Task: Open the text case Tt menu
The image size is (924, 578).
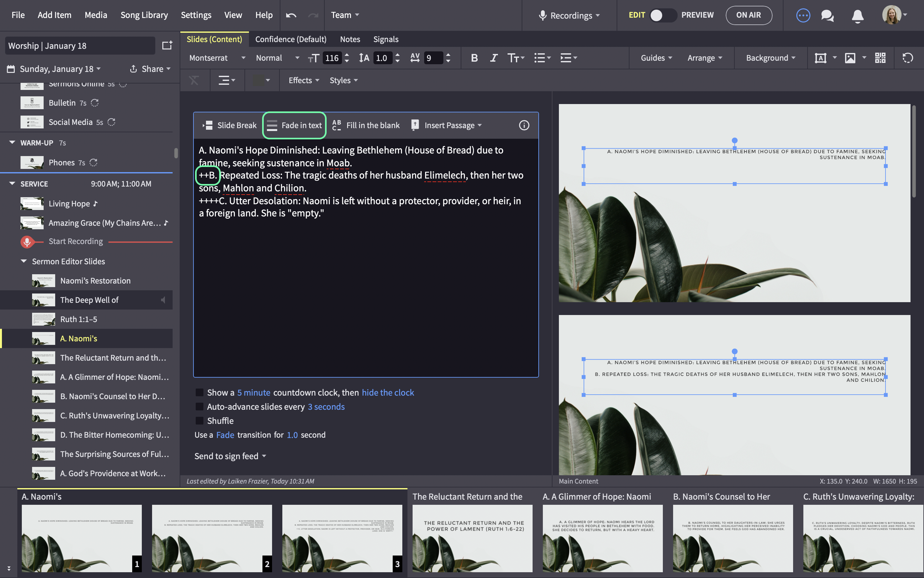Action: point(516,58)
